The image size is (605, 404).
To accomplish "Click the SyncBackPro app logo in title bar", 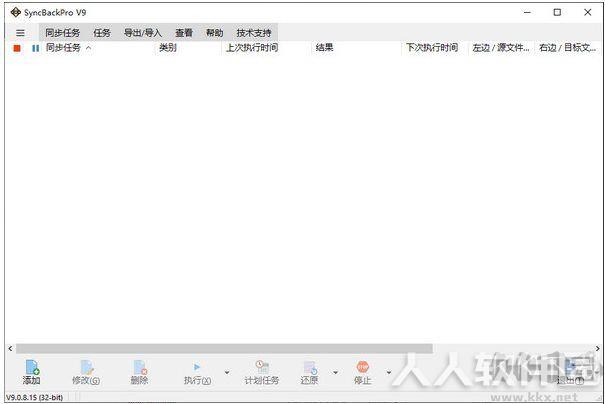I will coord(15,12).
